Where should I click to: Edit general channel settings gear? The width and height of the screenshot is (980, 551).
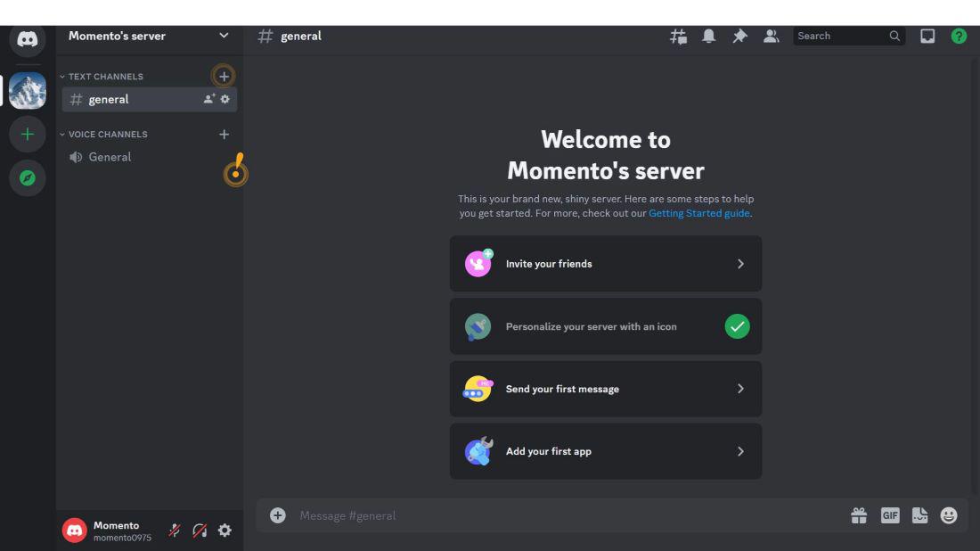[x=225, y=99]
